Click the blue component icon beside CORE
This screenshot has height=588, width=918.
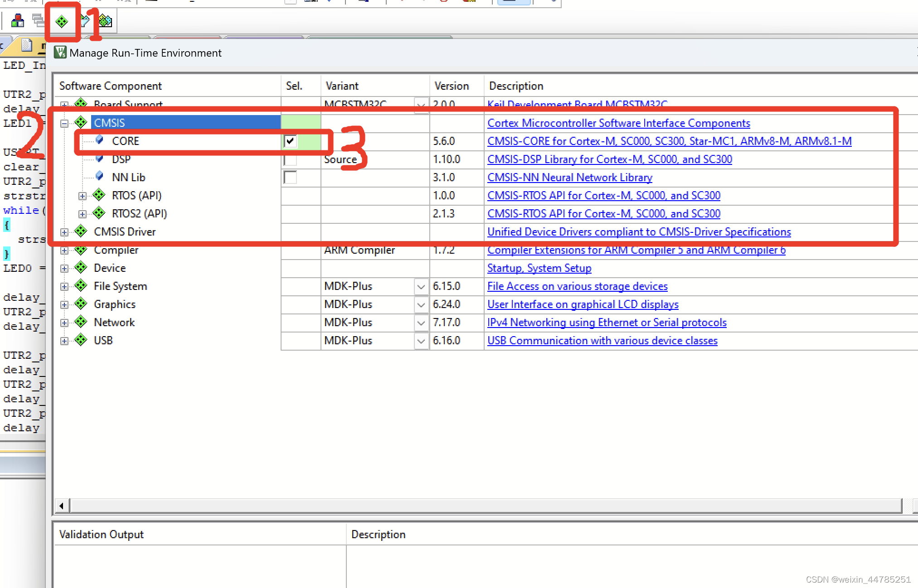(99, 140)
